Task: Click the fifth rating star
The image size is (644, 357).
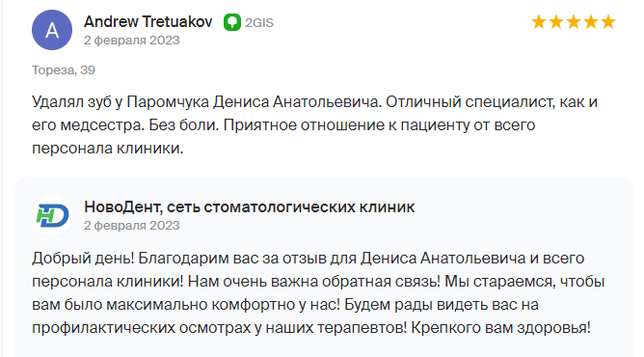Action: point(608,22)
